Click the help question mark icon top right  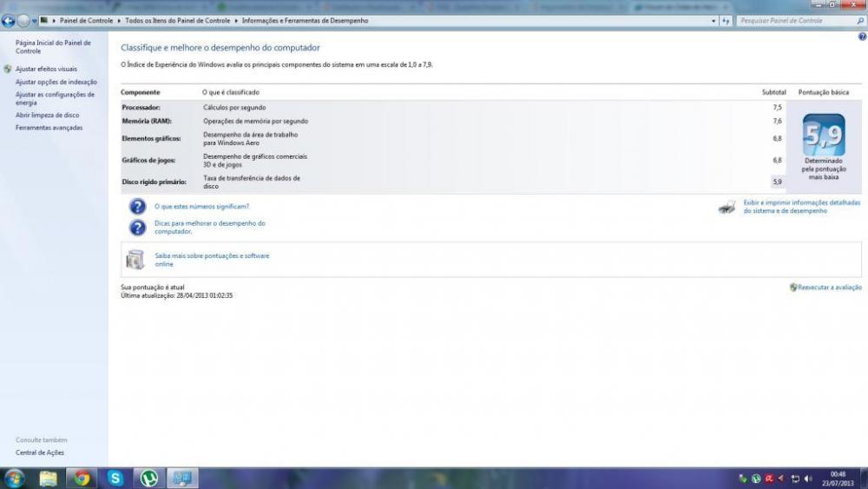point(861,36)
